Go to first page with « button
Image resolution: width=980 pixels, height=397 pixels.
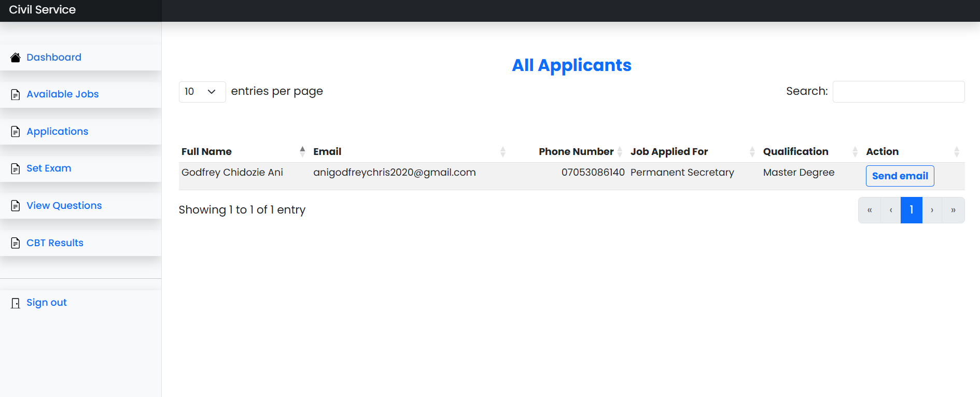[x=870, y=210]
